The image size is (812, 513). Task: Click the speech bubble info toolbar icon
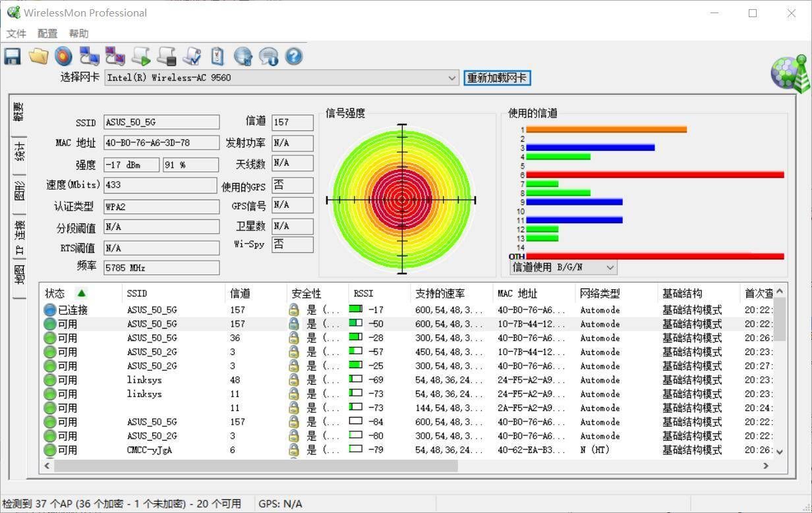tap(269, 56)
